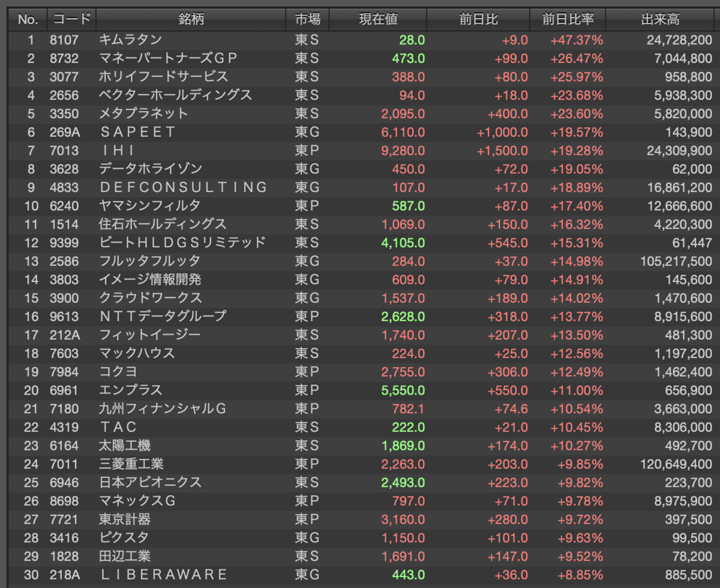Select NTTデータグループ stock name

click(x=163, y=316)
